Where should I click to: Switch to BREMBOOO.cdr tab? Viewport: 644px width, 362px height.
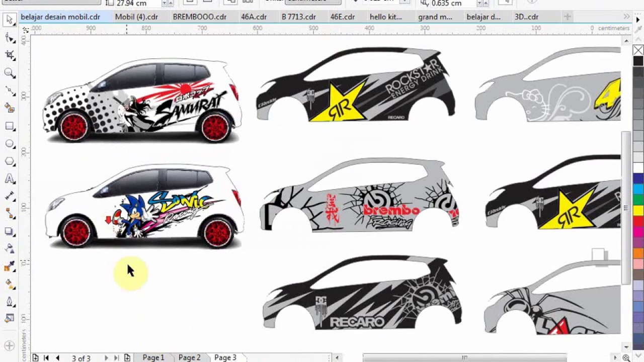tap(200, 17)
